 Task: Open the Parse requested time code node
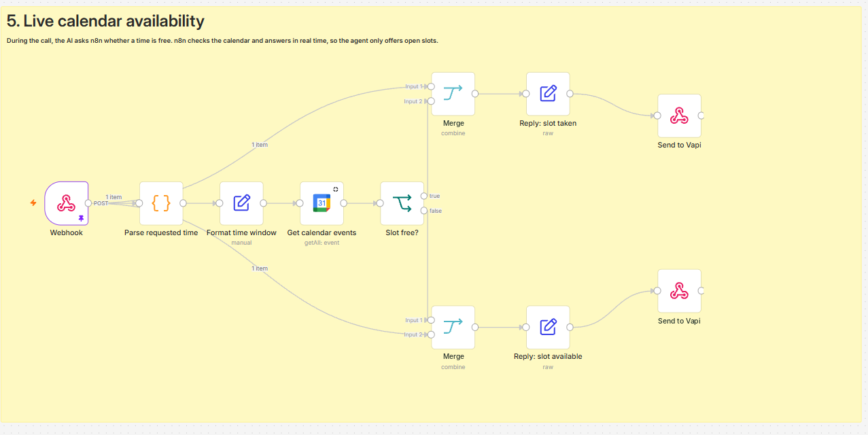(161, 203)
